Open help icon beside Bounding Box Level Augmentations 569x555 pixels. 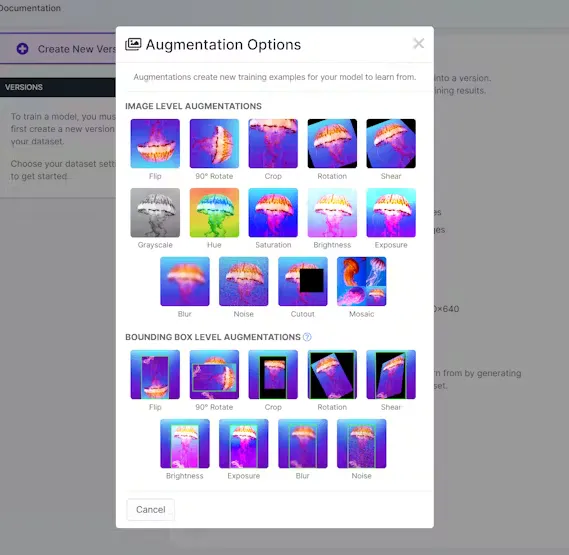pyautogui.click(x=307, y=337)
